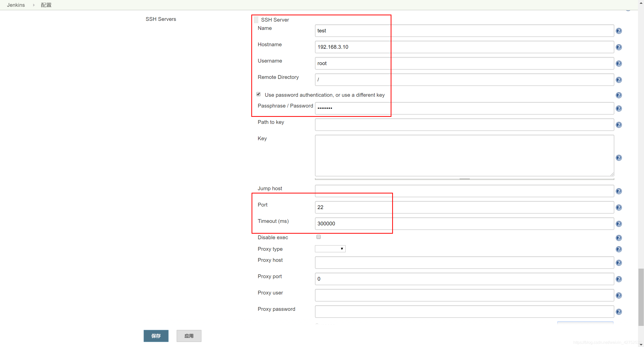Click inside the Key textarea
Screen dimensions: 644x347
(x=464, y=156)
